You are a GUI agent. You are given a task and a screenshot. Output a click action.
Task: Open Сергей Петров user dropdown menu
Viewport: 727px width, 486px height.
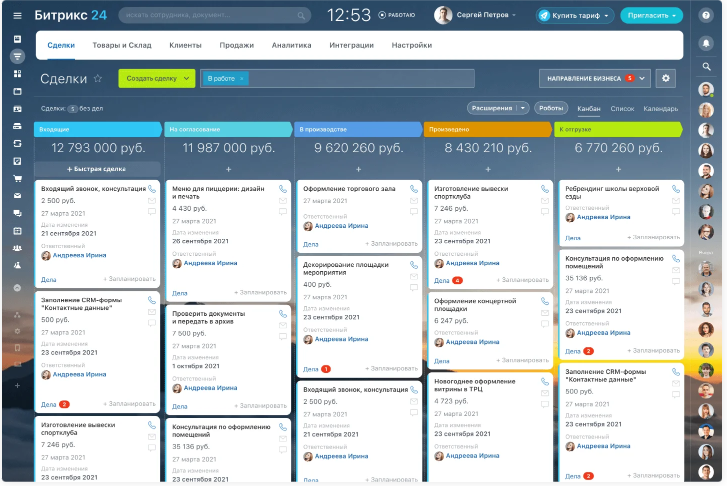pos(486,15)
